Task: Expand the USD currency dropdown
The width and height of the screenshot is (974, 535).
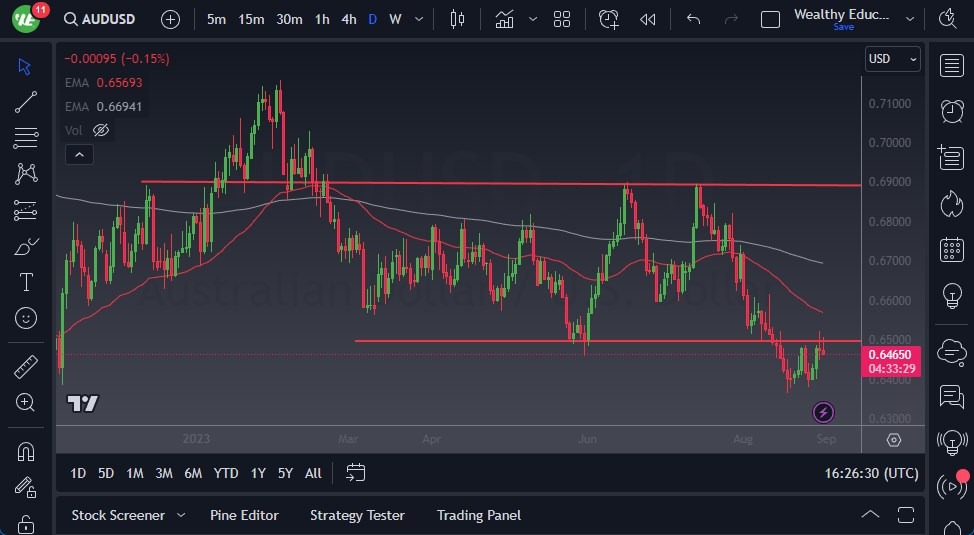Action: [892, 59]
